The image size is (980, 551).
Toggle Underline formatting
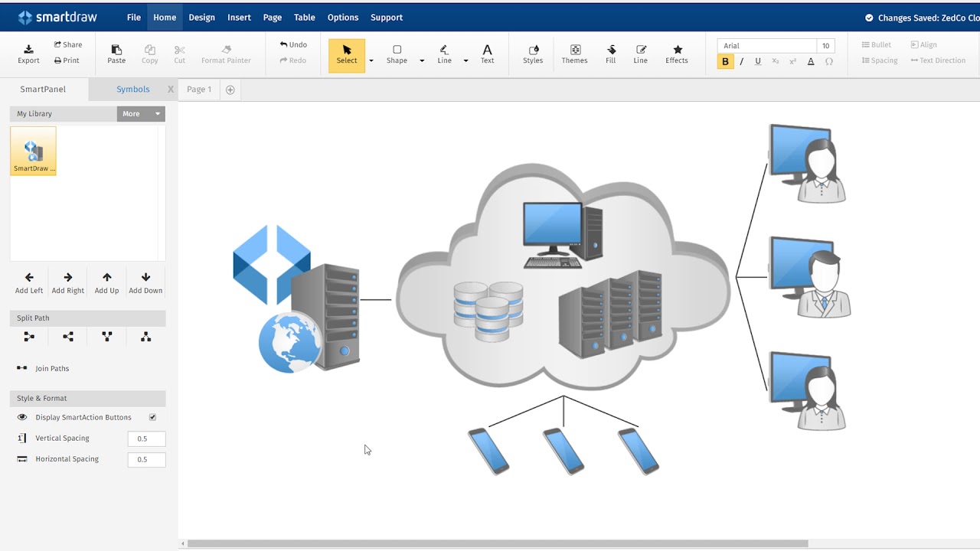[x=758, y=61]
